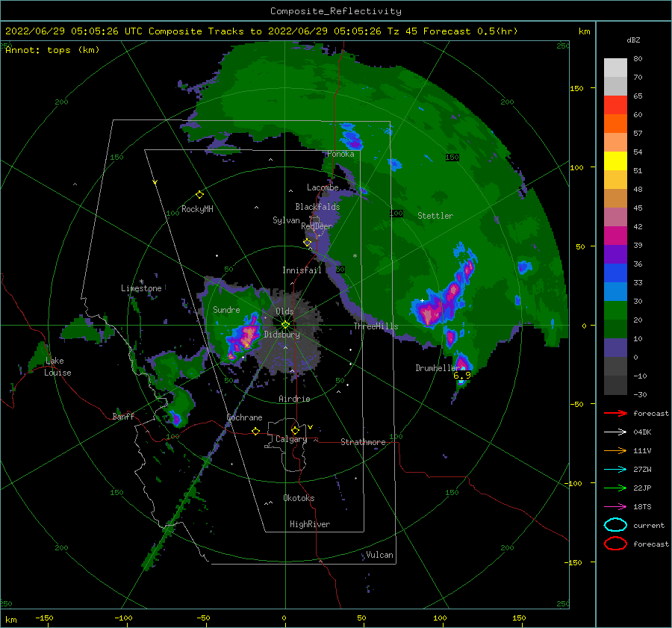This screenshot has height=628, width=672.
Task: Click the red forecast ellipse legend icon
Action: pos(615,544)
